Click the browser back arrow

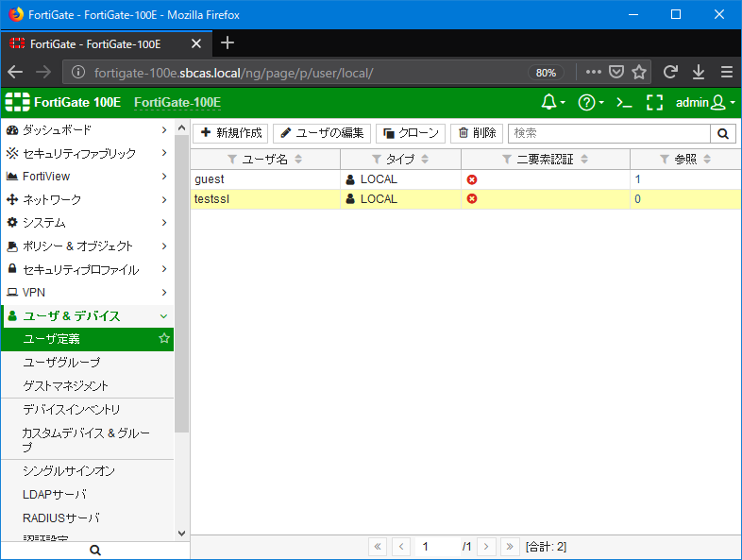point(15,72)
